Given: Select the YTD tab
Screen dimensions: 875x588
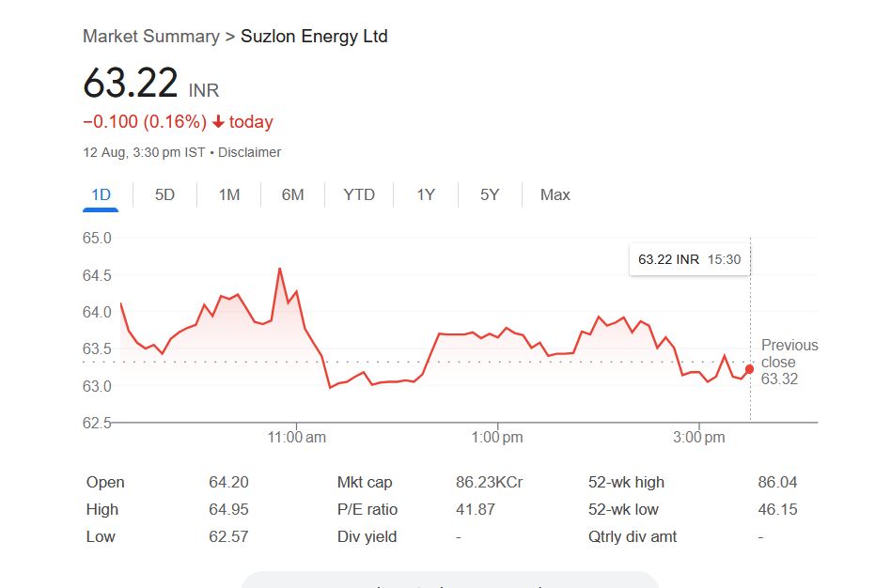Looking at the screenshot, I should (x=359, y=194).
